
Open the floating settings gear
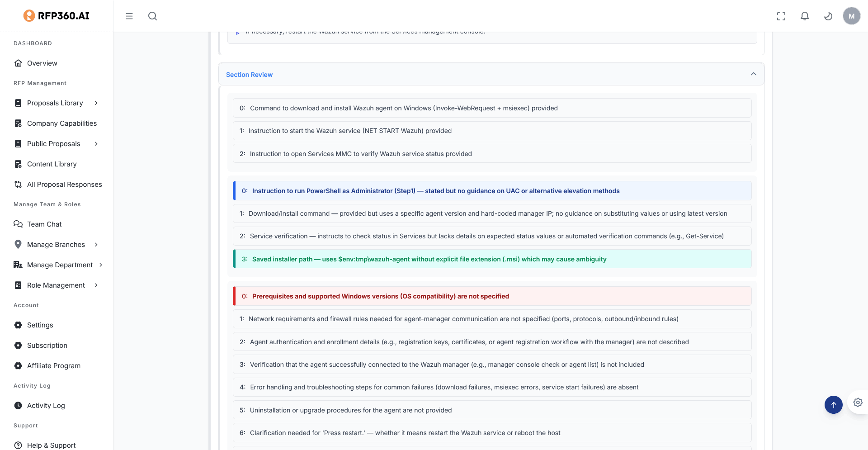[858, 403]
